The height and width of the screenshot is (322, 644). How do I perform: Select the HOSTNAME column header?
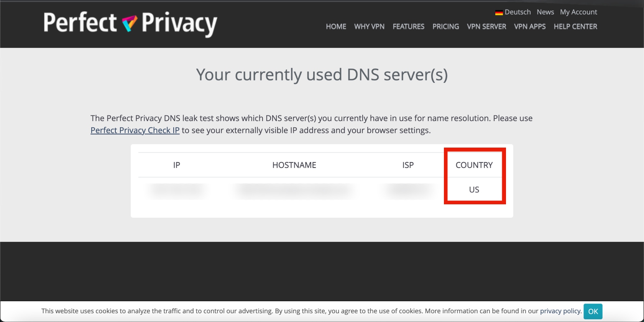294,165
